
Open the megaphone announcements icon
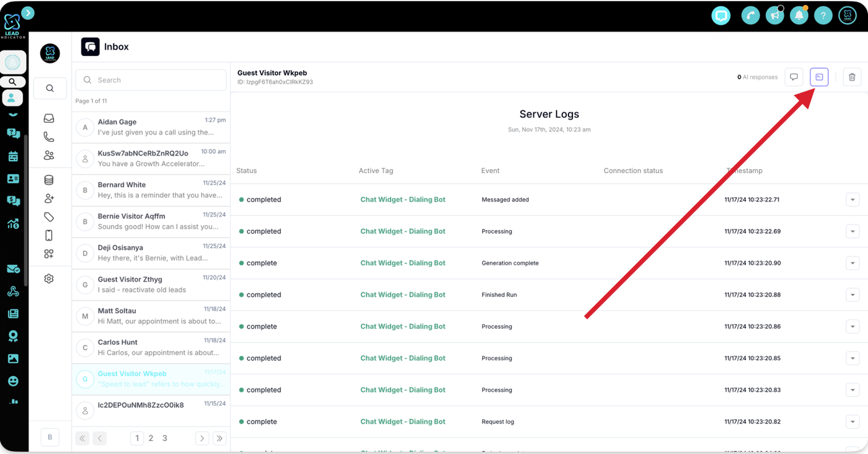pos(774,16)
